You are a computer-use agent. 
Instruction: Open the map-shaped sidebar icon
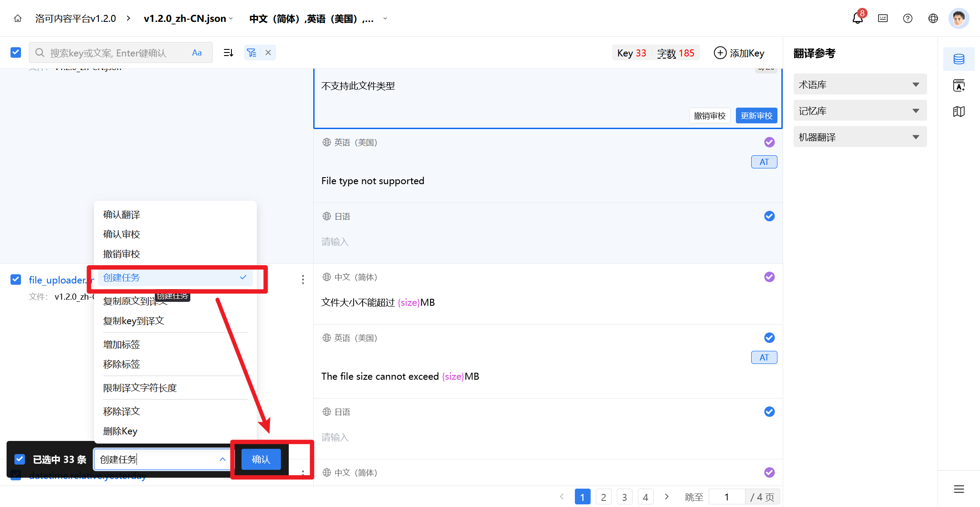click(x=959, y=112)
